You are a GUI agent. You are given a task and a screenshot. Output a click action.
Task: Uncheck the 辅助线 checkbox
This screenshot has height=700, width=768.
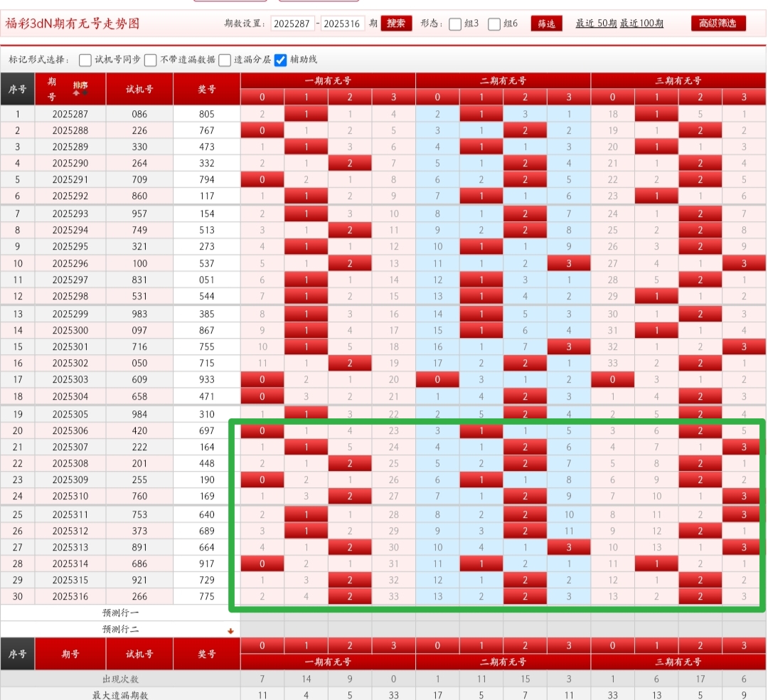point(281,60)
